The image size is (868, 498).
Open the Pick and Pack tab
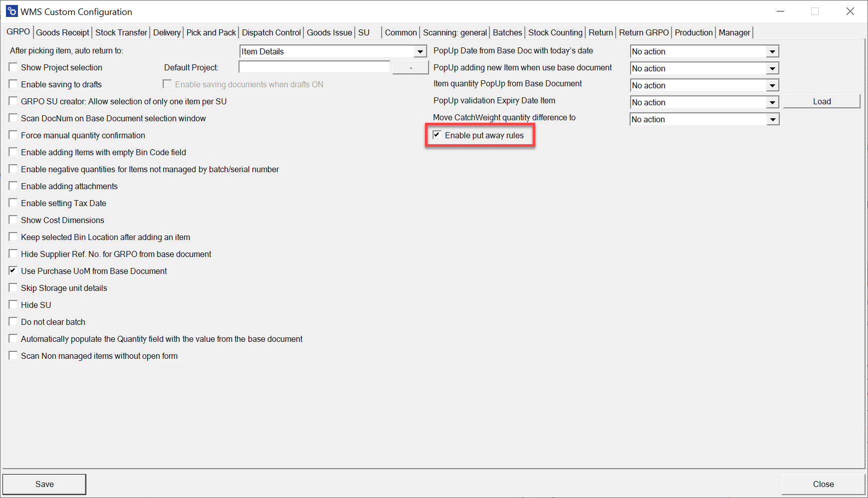pos(211,32)
